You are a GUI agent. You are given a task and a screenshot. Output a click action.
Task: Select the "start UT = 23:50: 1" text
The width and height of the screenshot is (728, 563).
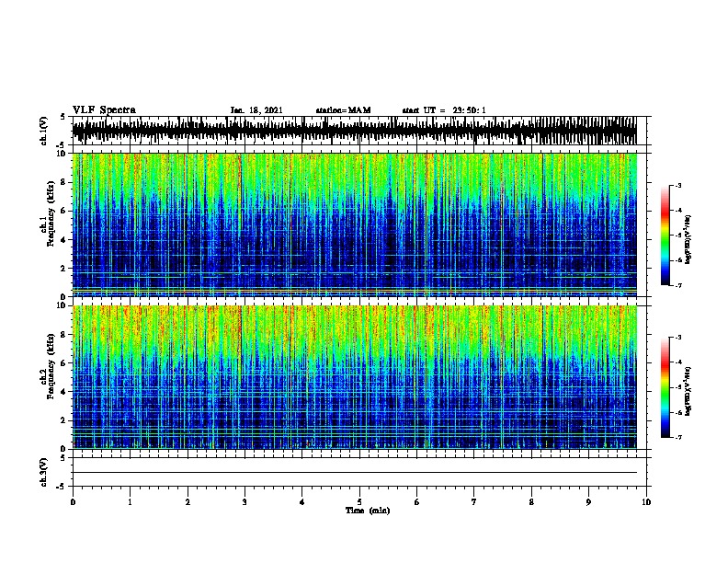pyautogui.click(x=444, y=110)
